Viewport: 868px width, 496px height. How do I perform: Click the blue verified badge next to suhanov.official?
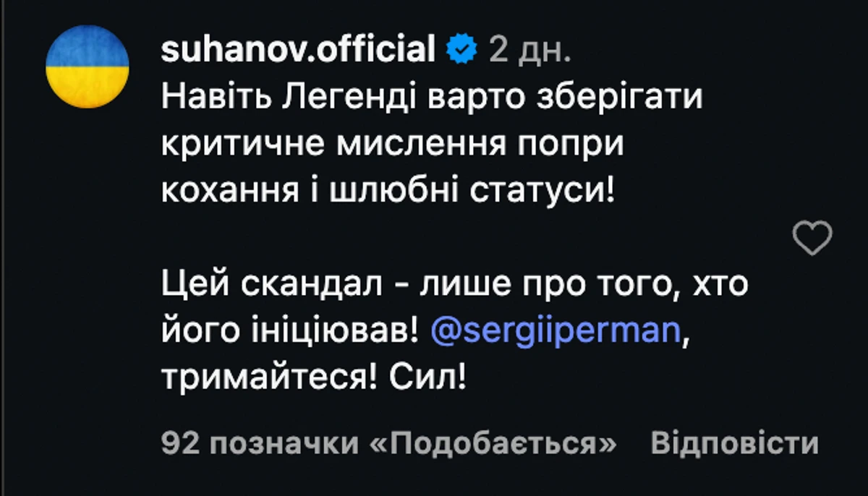460,49
